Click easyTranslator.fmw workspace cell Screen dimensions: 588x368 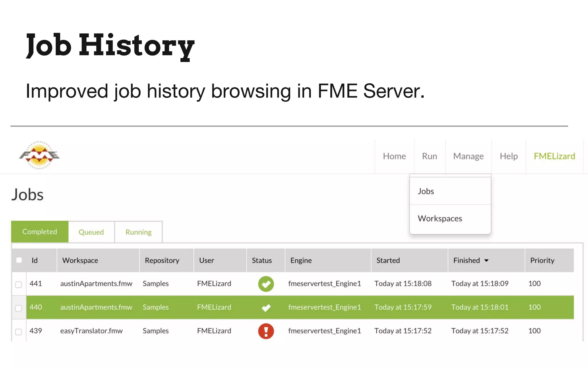pyautogui.click(x=91, y=331)
